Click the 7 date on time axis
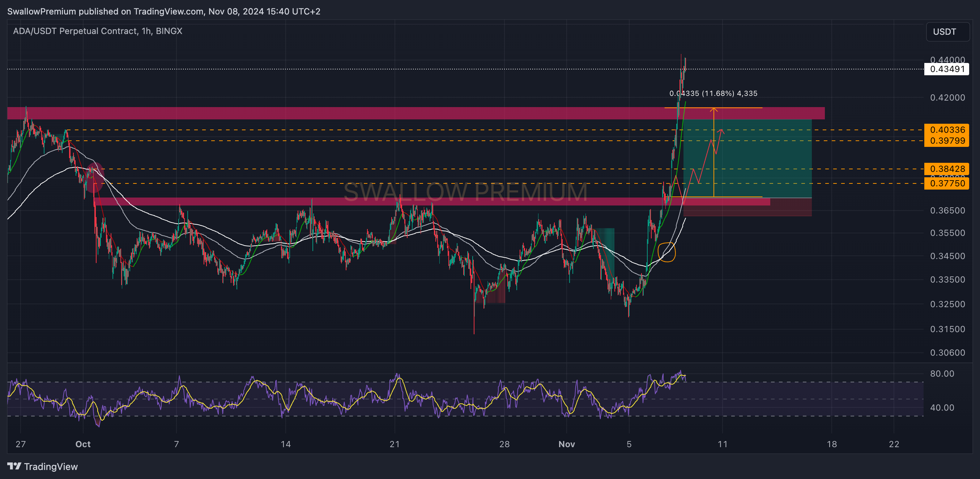 click(176, 444)
